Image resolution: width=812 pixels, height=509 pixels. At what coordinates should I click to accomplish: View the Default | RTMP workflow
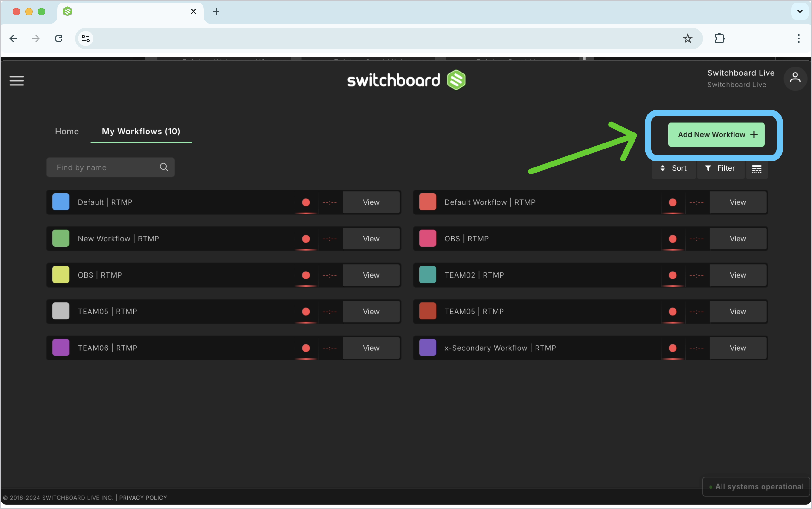tap(371, 202)
